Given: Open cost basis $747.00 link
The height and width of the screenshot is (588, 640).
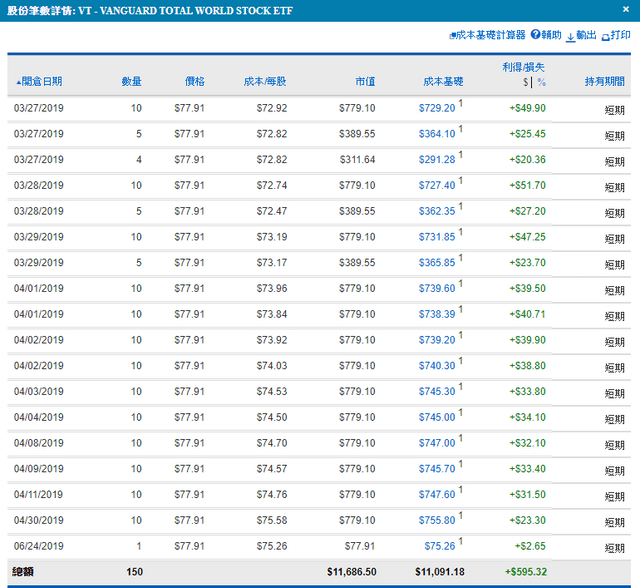Looking at the screenshot, I should [x=437, y=443].
